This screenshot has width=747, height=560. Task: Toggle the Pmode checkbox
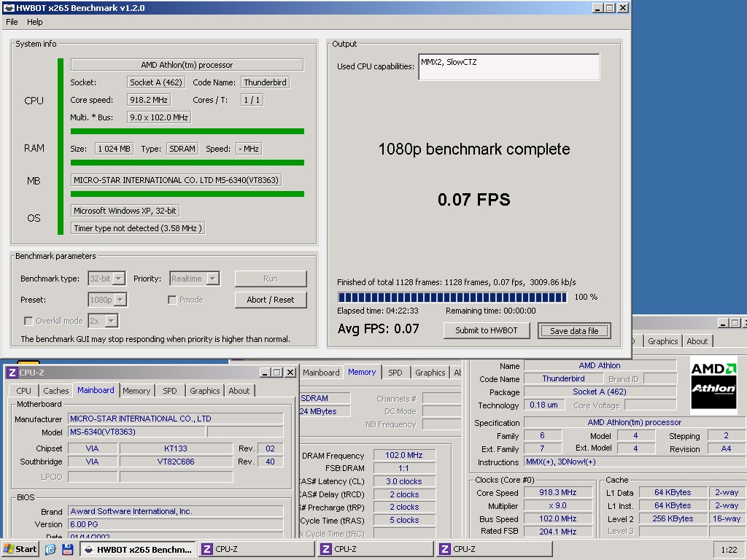pyautogui.click(x=172, y=300)
